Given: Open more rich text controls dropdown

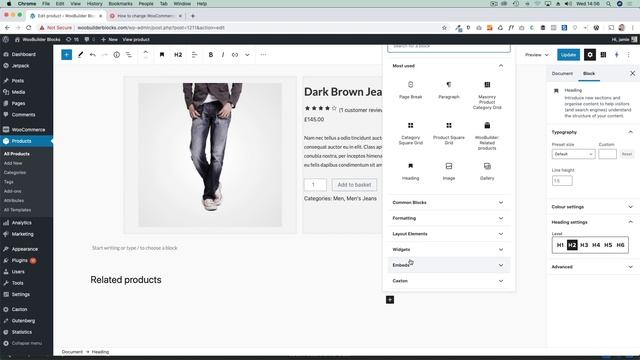Looking at the screenshot, I should point(247,55).
